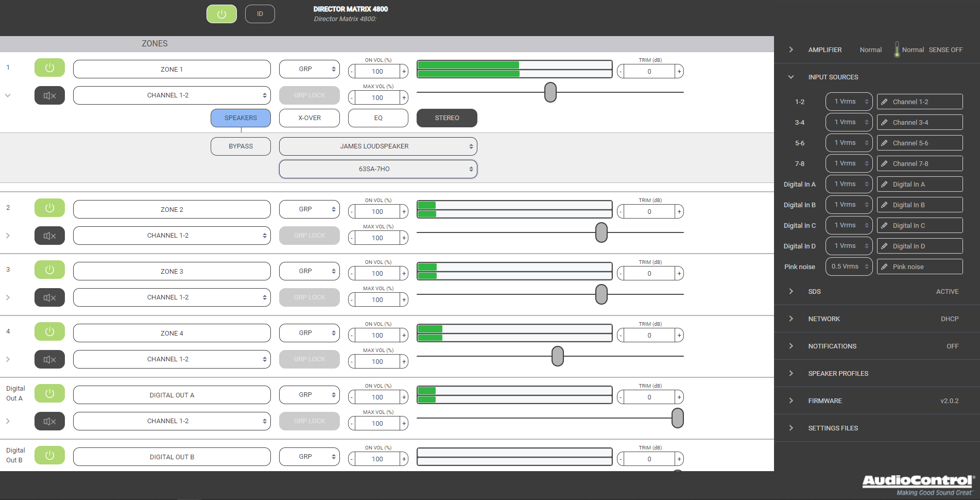Click the ID button
Screen dimensions: 980x500
coord(260,14)
